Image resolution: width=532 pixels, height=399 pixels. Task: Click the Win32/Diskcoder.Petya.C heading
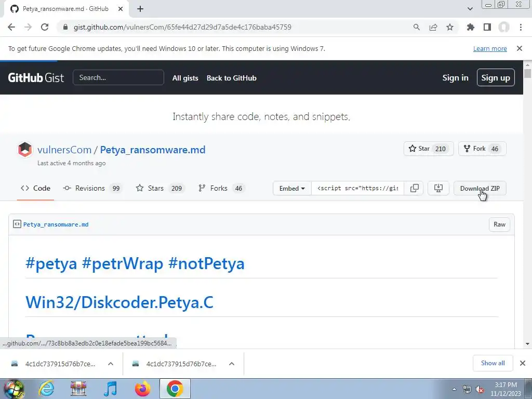[x=119, y=302]
